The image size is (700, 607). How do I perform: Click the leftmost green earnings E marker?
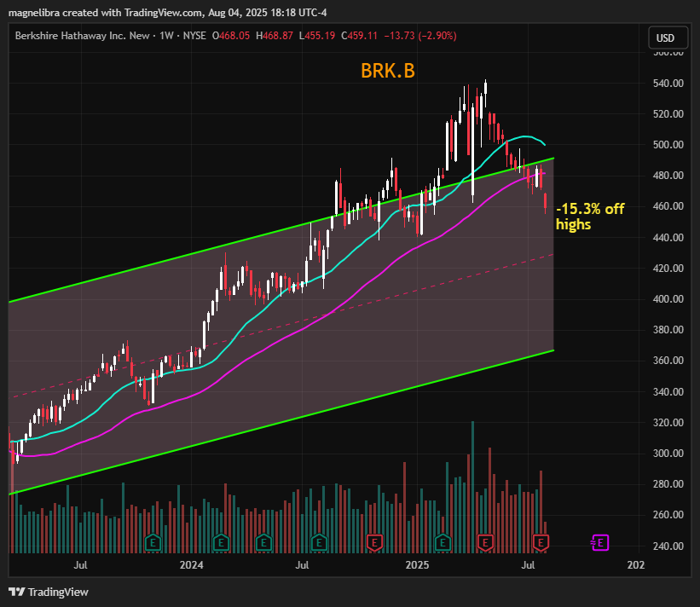pyautogui.click(x=153, y=543)
